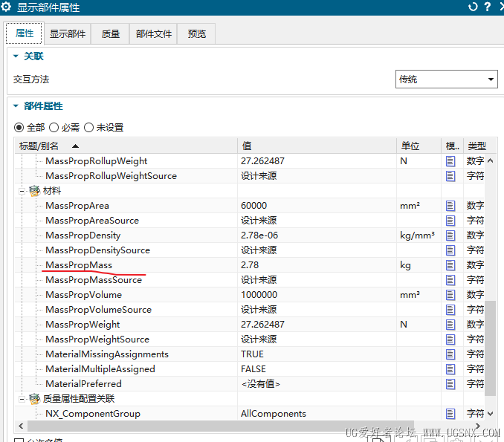Select the MassPropWeightSource row
Image resolution: width=504 pixels, height=442 pixels.
[250, 339]
